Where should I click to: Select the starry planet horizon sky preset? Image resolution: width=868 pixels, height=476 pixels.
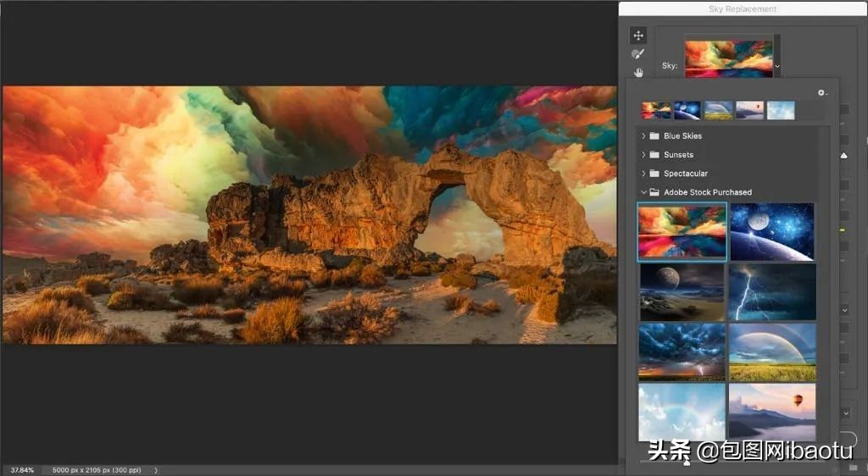click(772, 231)
